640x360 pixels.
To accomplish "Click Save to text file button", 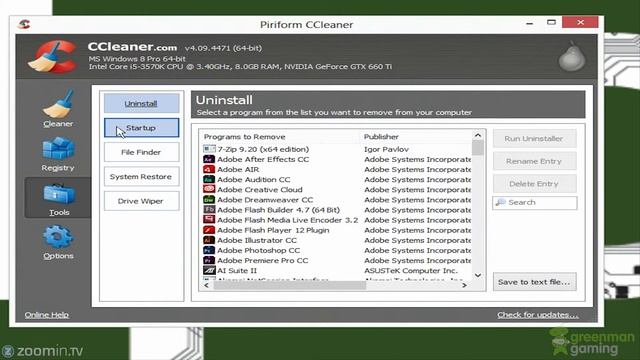I will click(x=534, y=282).
